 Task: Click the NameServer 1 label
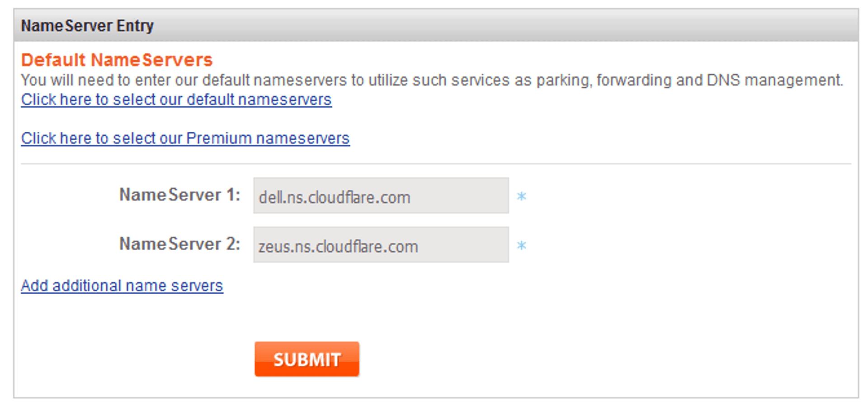click(x=179, y=195)
